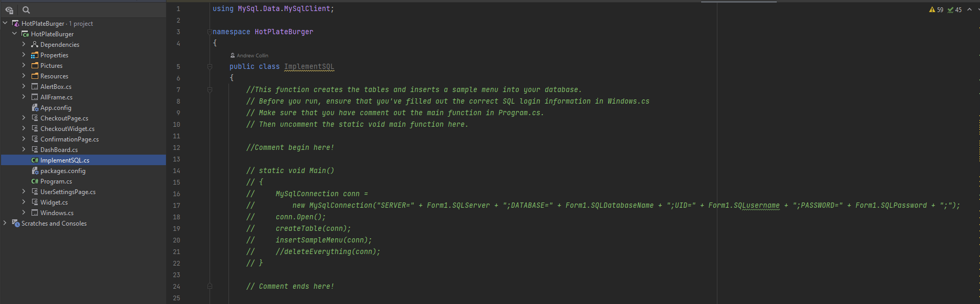The width and height of the screenshot is (980, 304).
Task: Open Program.cs from the project tree
Action: (x=56, y=181)
